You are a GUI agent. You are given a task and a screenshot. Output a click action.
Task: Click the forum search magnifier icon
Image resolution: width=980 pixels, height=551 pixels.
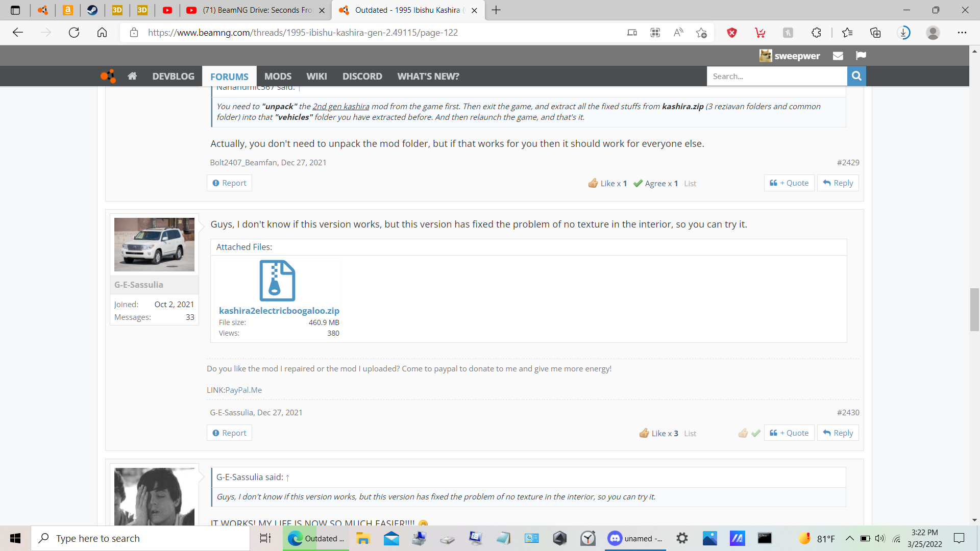[856, 76]
